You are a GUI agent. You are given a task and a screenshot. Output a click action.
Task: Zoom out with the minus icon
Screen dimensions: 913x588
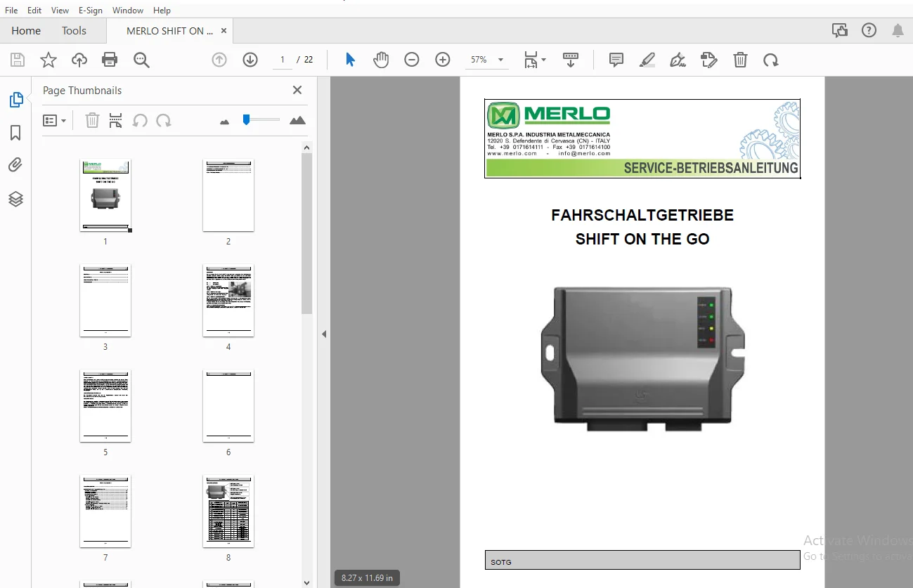click(412, 60)
